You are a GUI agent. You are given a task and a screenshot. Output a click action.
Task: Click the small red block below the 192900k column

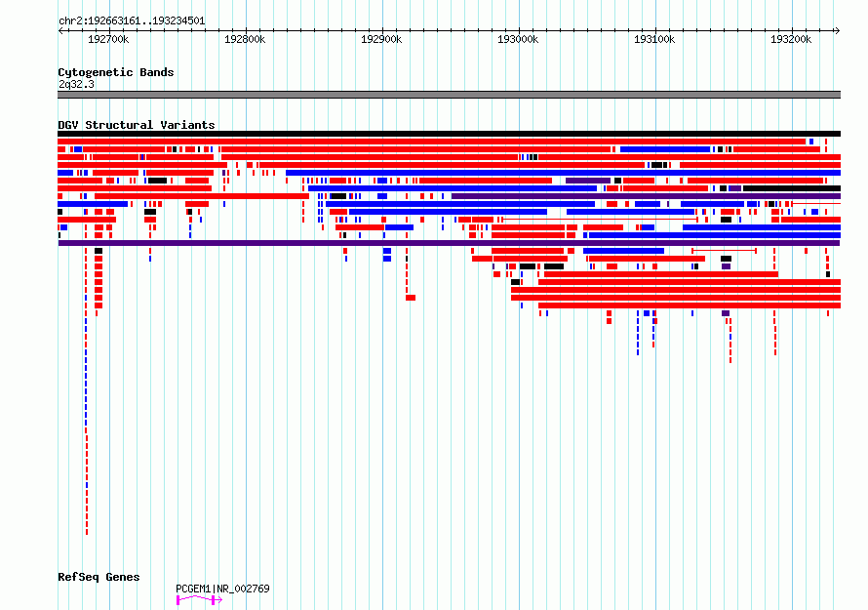(x=411, y=298)
